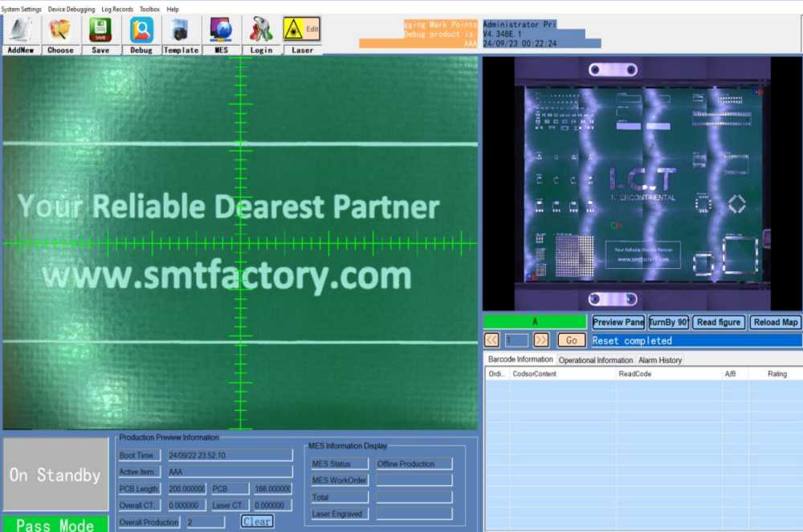This screenshot has width=803, height=532.
Task: Click the PCB board overview thumbnail
Action: pyautogui.click(x=642, y=183)
